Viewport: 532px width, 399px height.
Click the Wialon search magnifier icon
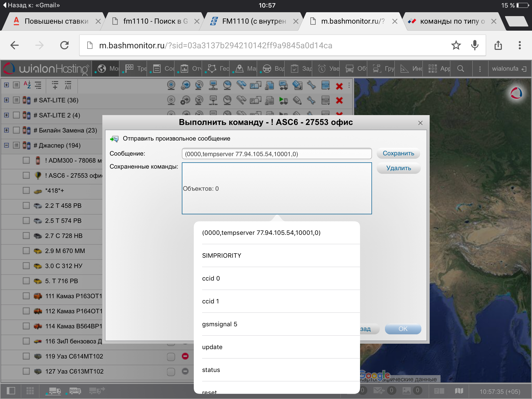(461, 69)
